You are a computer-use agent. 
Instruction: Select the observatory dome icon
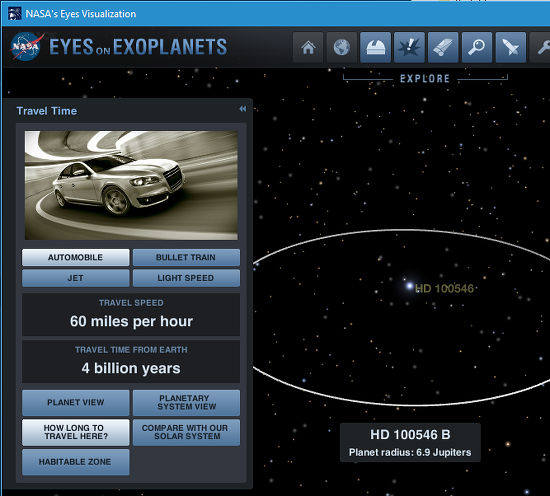coord(375,47)
